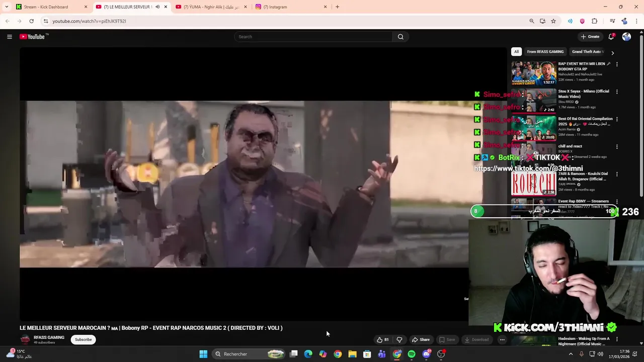Viewport: 644px width, 362px height.
Task: Open the notifications bell
Action: point(611,37)
